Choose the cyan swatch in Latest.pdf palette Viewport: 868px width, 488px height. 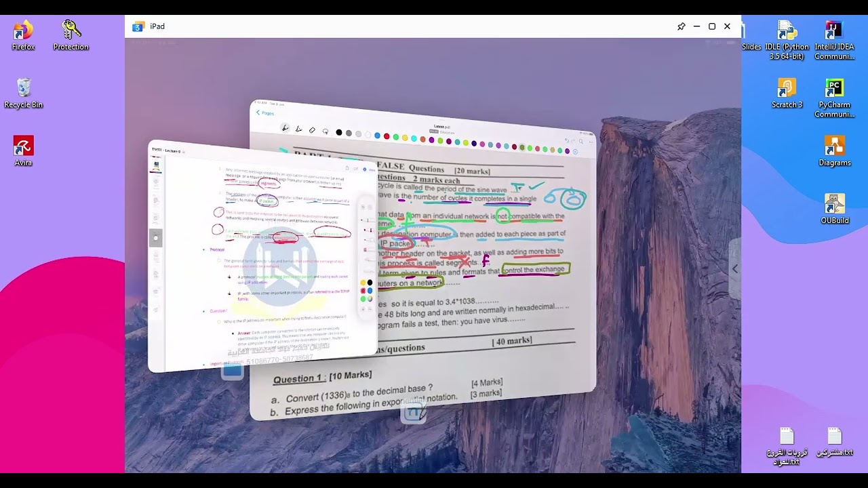414,138
